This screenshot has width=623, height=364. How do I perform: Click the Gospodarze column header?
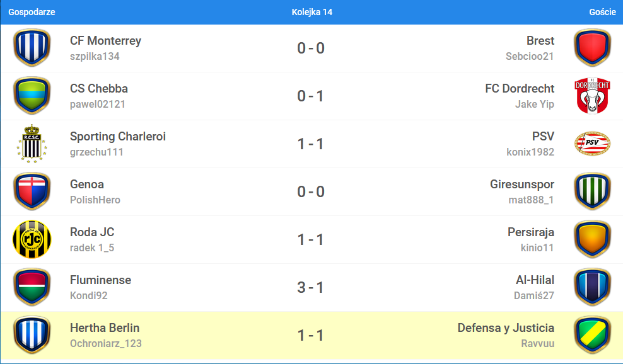32,12
